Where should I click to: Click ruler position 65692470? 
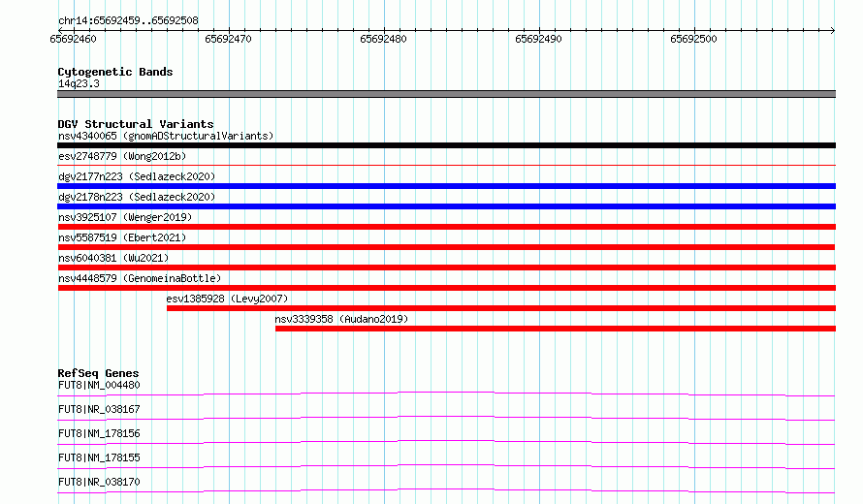[229, 39]
